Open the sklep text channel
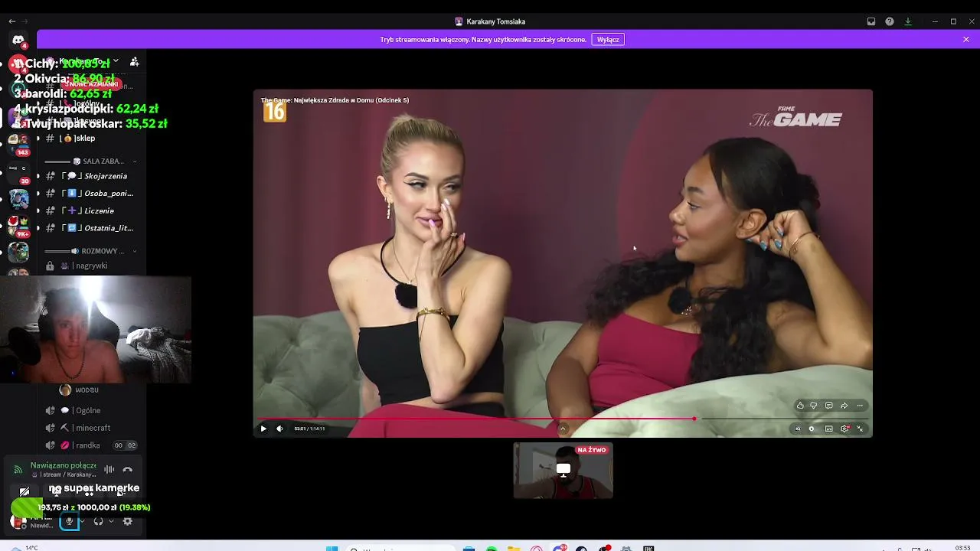Screen dimensions: 980x551 click(90, 139)
